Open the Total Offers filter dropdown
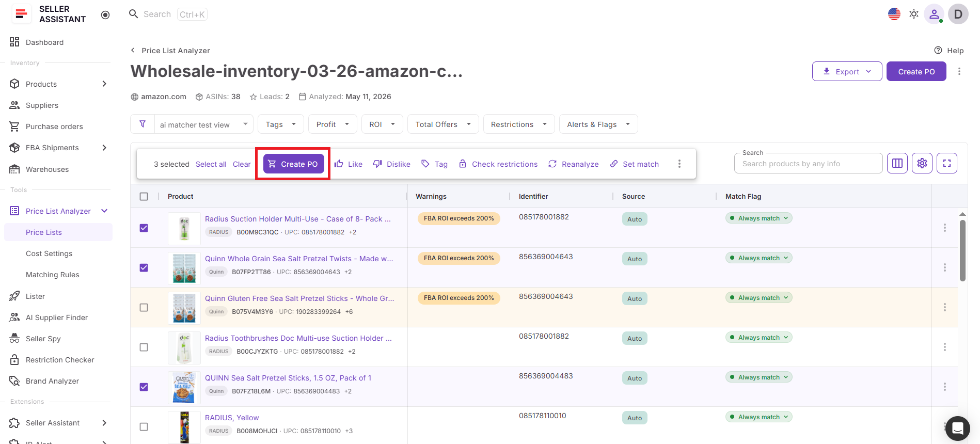 click(x=443, y=124)
